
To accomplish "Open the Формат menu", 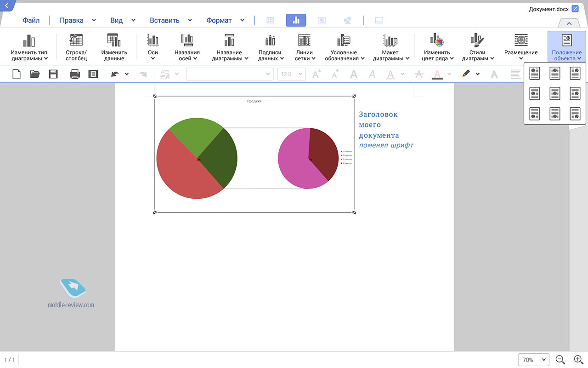I will (219, 20).
